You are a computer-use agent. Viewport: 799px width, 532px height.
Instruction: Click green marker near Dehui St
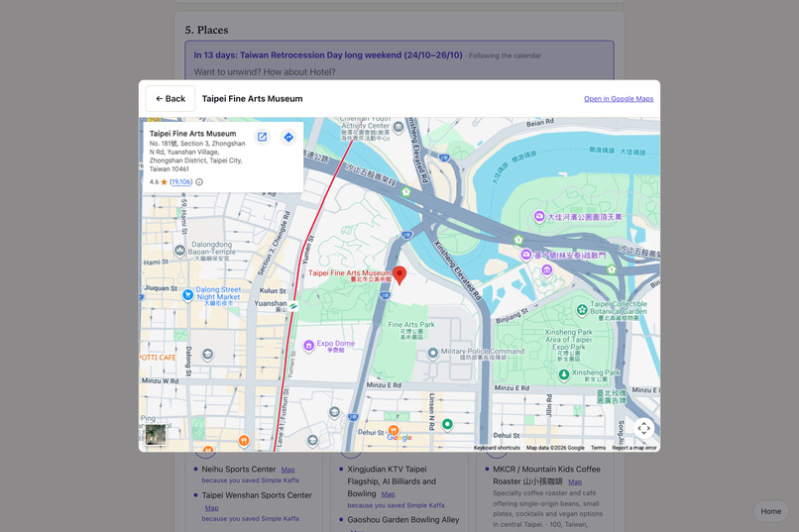point(447,424)
